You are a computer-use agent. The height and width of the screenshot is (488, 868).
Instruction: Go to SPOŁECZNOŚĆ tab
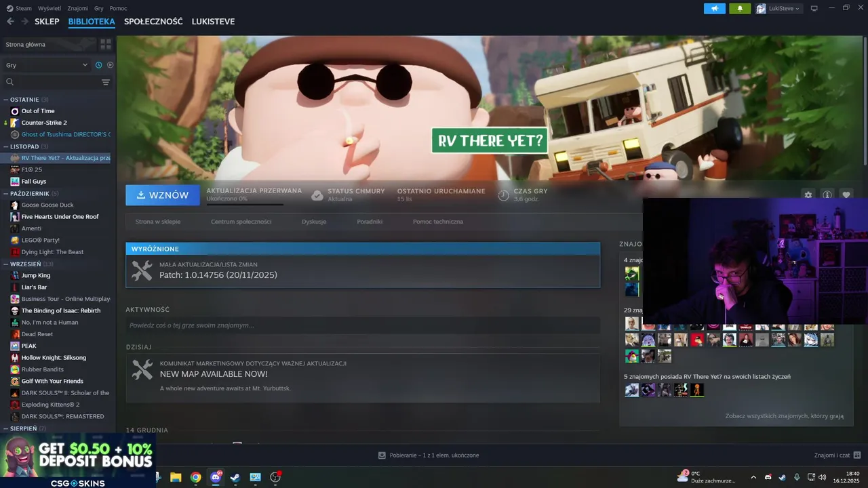click(x=153, y=22)
